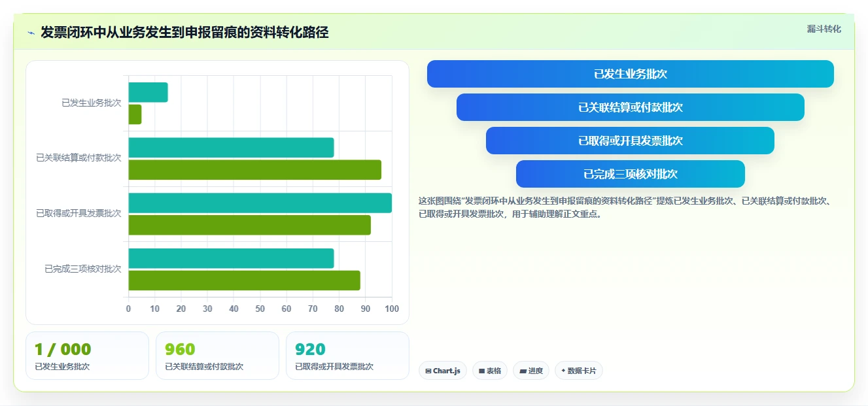Image resolution: width=868 pixels, height=406 pixels.
Task: Click the x-axis tick value 50
Action: pyautogui.click(x=260, y=309)
